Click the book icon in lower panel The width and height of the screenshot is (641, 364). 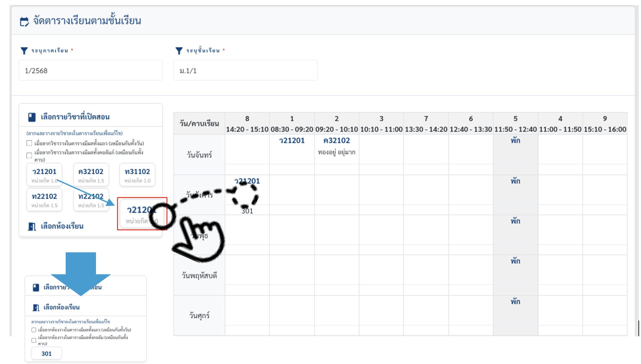click(x=36, y=287)
